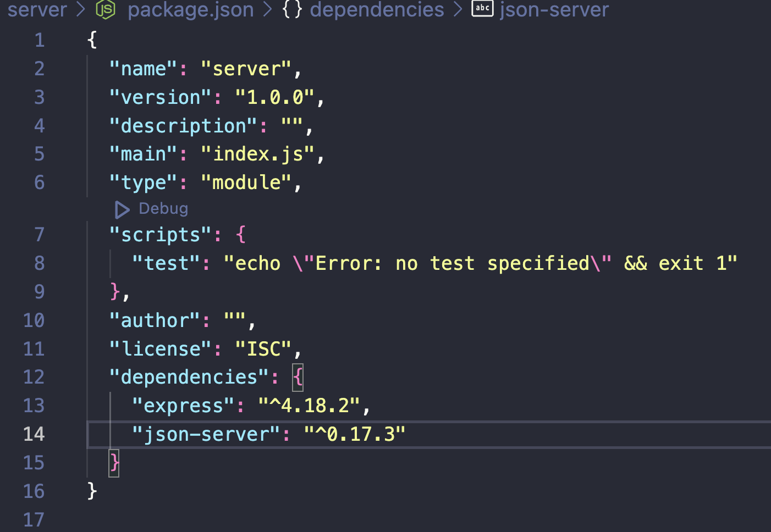771x532 pixels.
Task: Click the Debug code lens link
Action: click(163, 209)
